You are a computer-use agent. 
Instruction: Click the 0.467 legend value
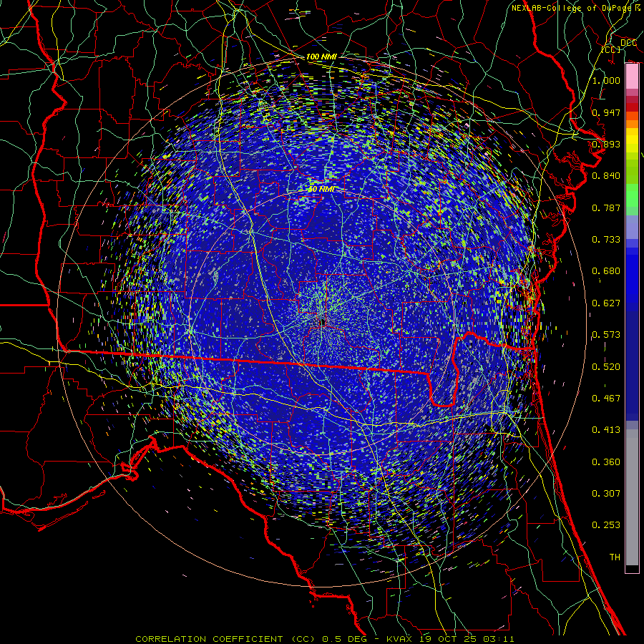[x=606, y=399]
